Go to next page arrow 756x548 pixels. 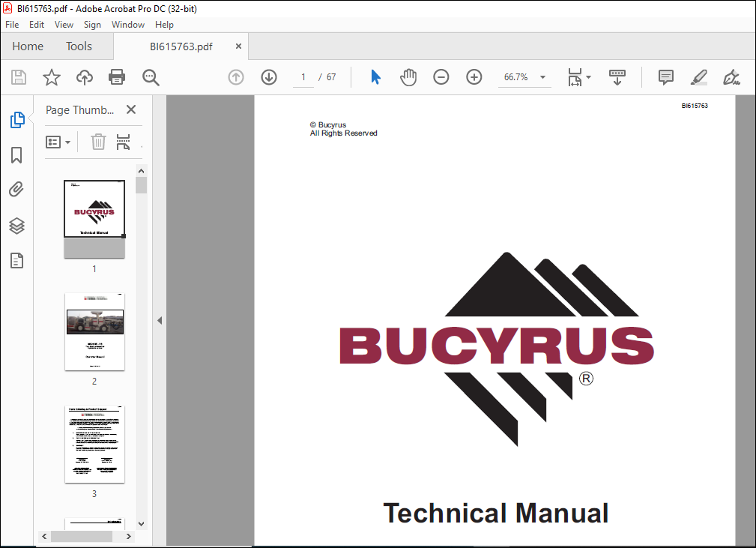coord(268,77)
